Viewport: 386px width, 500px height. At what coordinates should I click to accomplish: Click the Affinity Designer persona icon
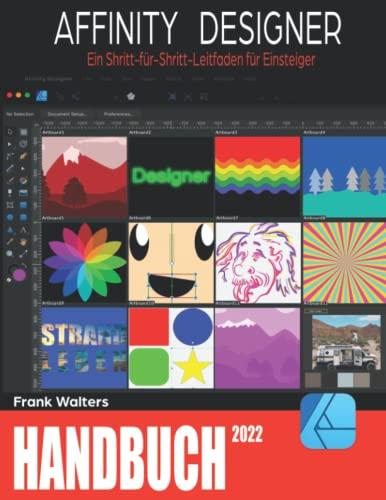pyautogui.click(x=42, y=96)
